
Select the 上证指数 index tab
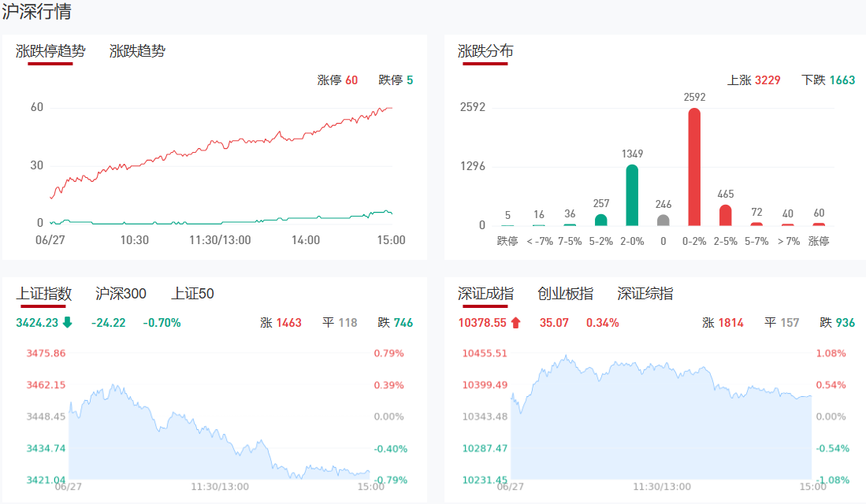click(44, 294)
